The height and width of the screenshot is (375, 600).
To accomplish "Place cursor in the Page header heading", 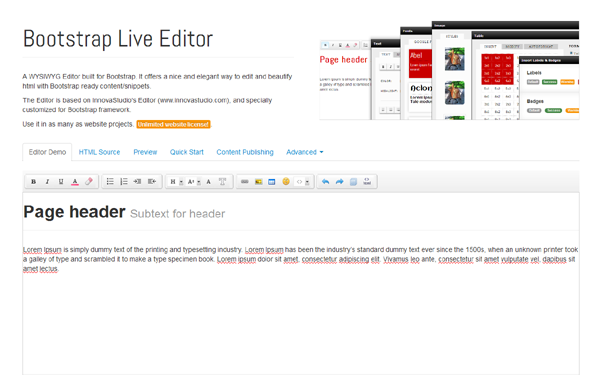I will [74, 212].
